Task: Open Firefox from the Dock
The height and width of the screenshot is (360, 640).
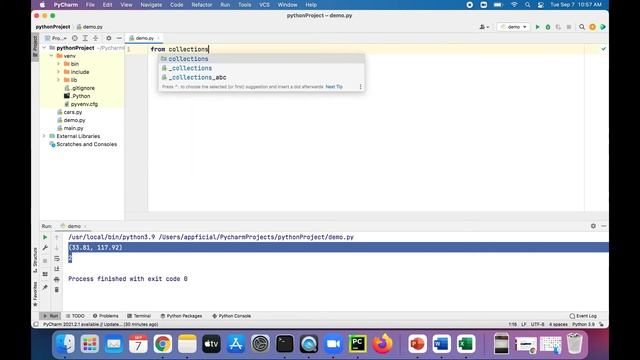Action: [x=382, y=344]
